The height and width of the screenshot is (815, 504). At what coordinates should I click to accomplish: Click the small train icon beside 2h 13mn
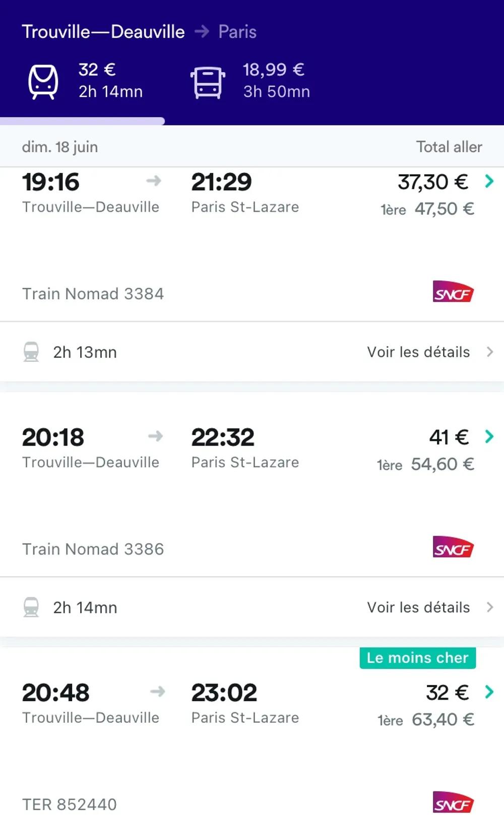(31, 352)
